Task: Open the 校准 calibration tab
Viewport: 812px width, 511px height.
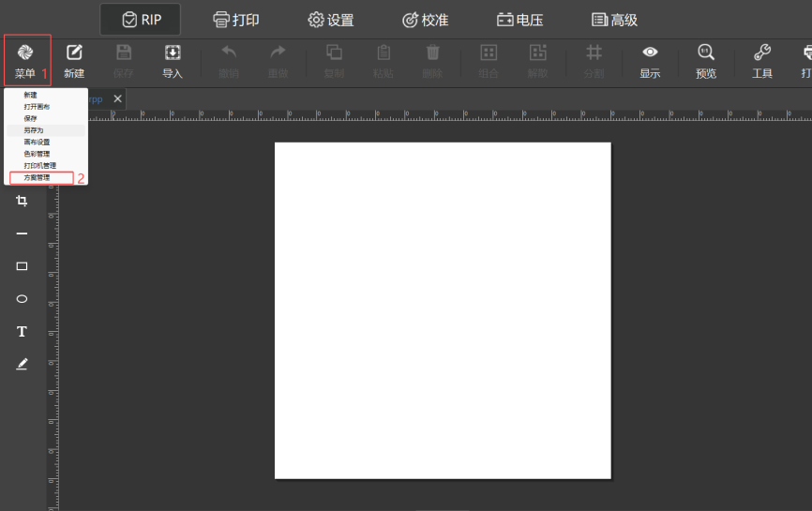Action: [426, 21]
